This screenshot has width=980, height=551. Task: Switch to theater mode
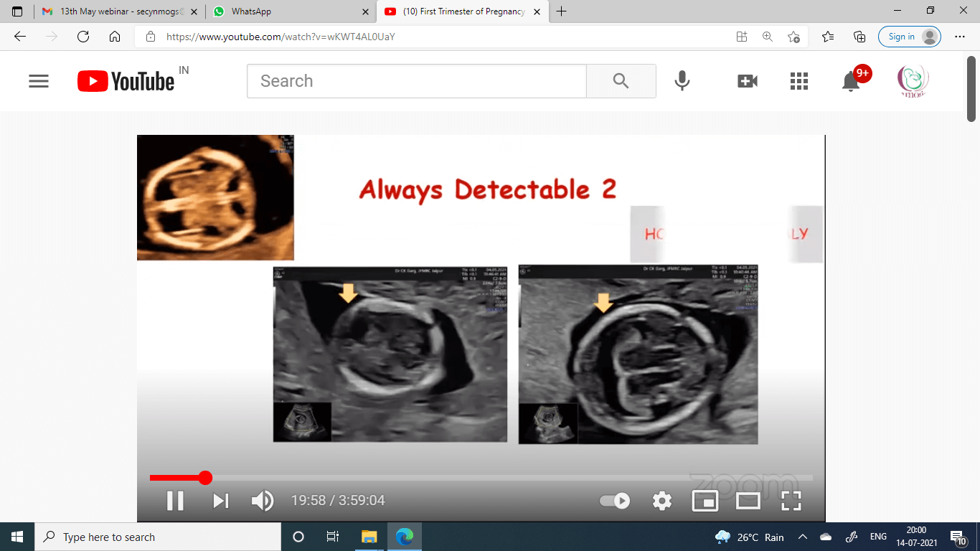click(x=748, y=500)
